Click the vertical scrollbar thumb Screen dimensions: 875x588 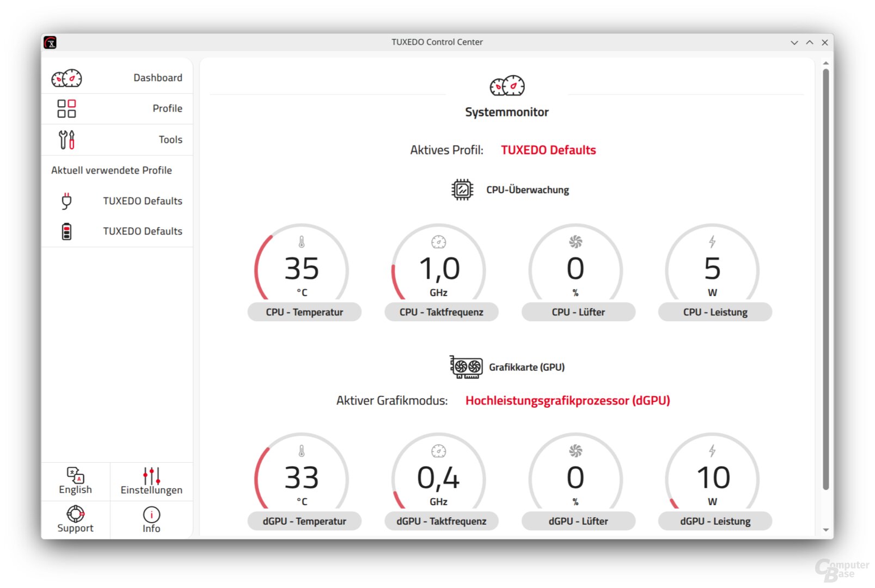[825, 279]
